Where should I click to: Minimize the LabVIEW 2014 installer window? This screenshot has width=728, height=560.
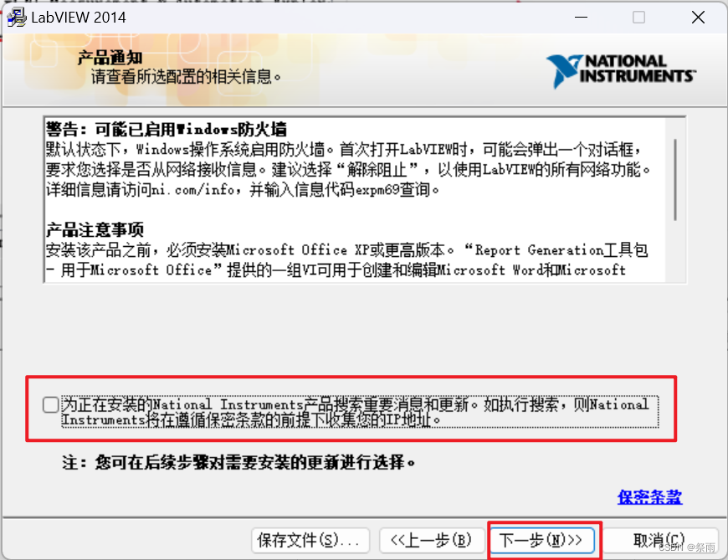click(x=581, y=17)
